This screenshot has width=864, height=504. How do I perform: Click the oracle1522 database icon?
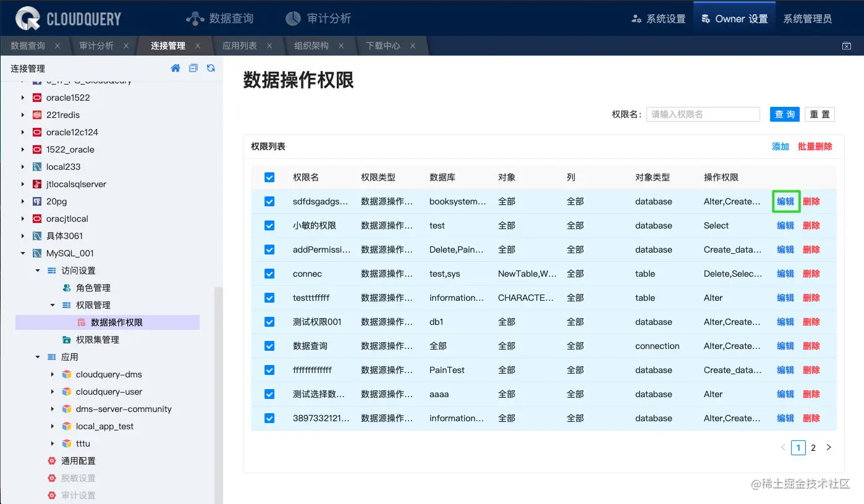37,98
